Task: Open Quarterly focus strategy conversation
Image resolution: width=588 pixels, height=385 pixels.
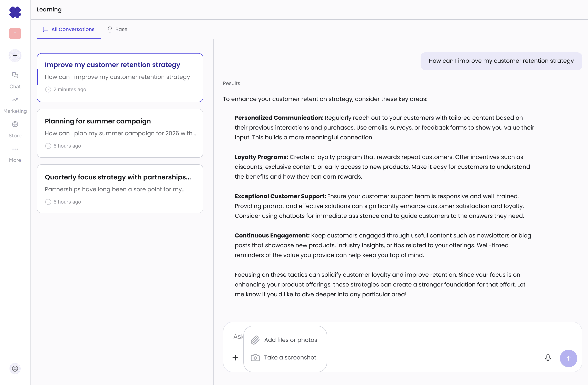Action: pyautogui.click(x=120, y=189)
